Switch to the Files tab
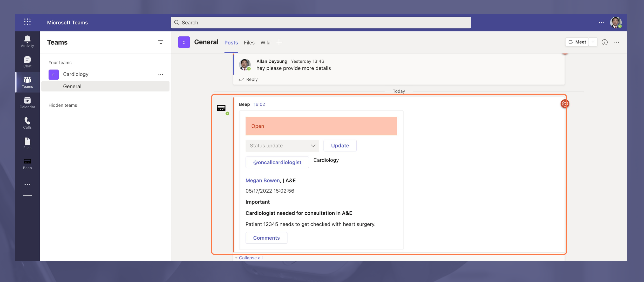644x282 pixels. pos(249,43)
